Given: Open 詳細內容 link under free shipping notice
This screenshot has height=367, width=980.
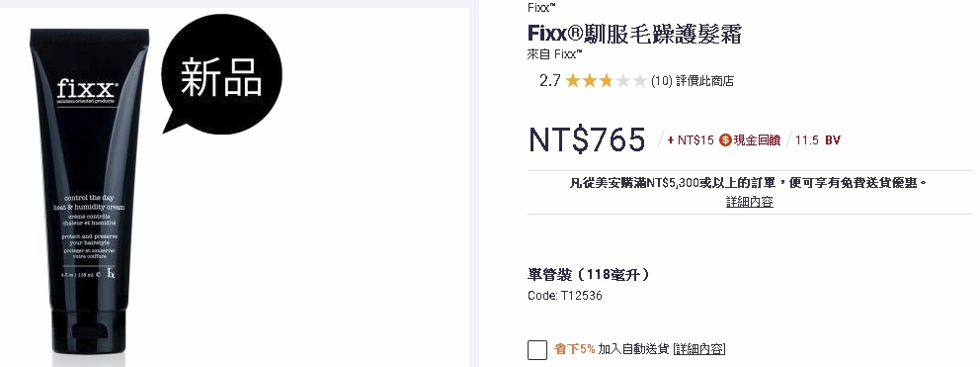Looking at the screenshot, I should point(750,202).
